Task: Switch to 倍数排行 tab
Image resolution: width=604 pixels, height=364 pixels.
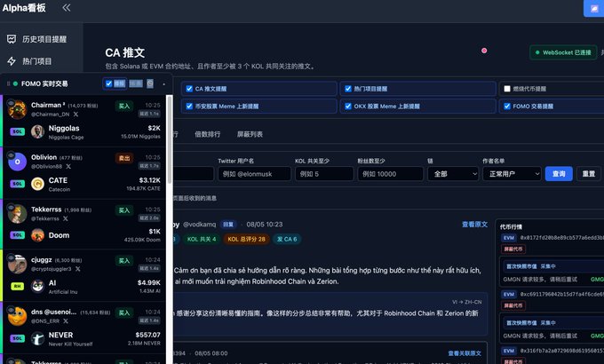Action: point(208,134)
